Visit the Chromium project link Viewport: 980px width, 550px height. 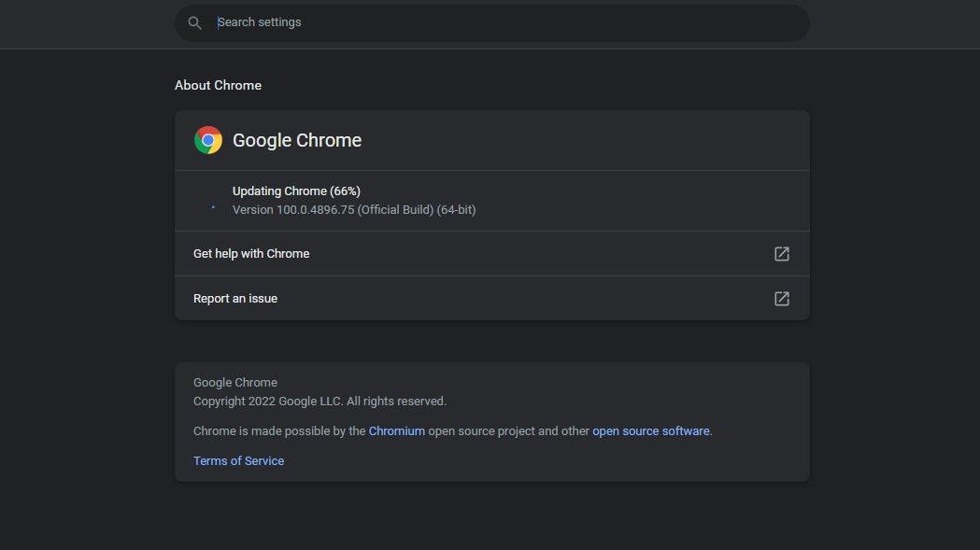click(x=396, y=430)
